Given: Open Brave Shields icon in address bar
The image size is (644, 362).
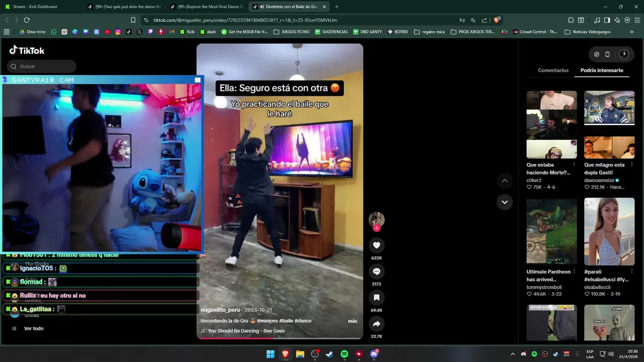Looking at the screenshot, I should [x=497, y=20].
